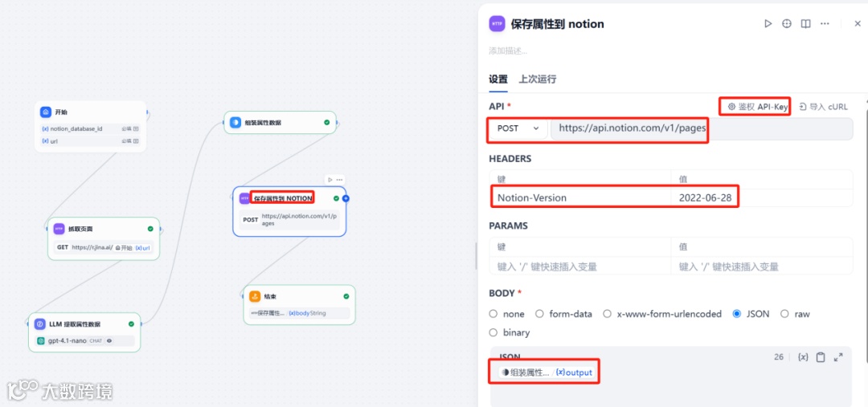Image resolution: width=868 pixels, height=407 pixels.
Task: Open 鉴权 API-Key authorization settings
Action: click(x=758, y=107)
